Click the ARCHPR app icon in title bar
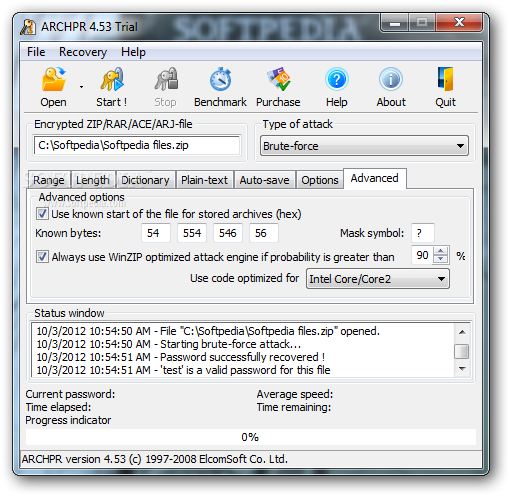510x496 pixels. [x=28, y=27]
